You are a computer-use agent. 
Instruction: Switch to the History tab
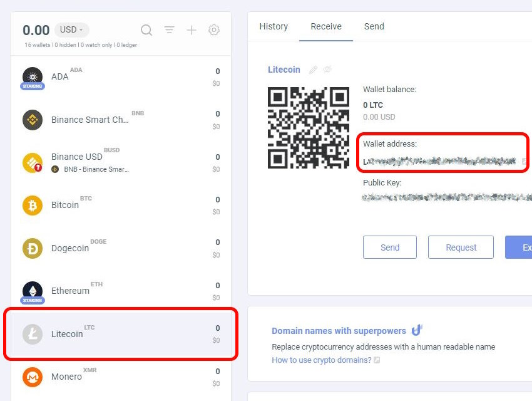pyautogui.click(x=274, y=26)
